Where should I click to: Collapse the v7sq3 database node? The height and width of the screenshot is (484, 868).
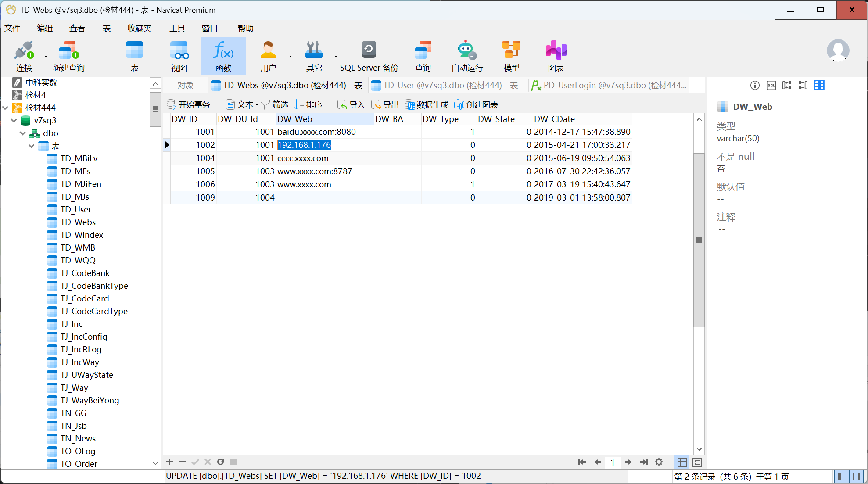(x=14, y=120)
